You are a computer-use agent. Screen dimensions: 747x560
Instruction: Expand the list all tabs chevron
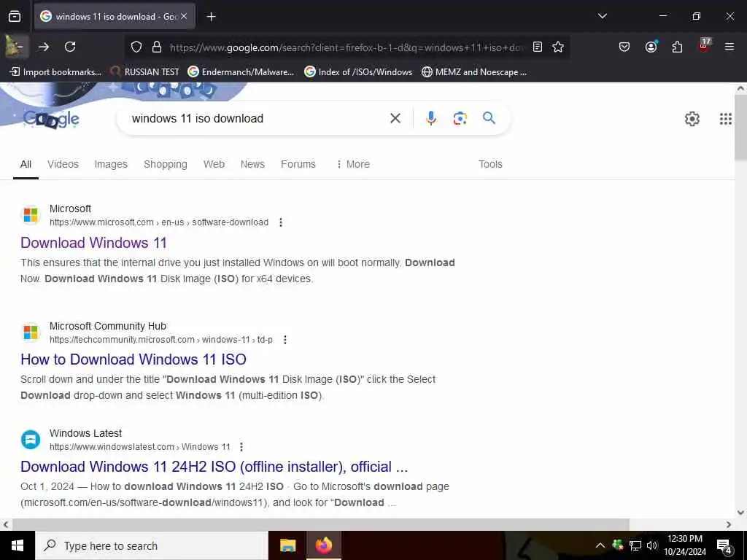click(x=603, y=16)
